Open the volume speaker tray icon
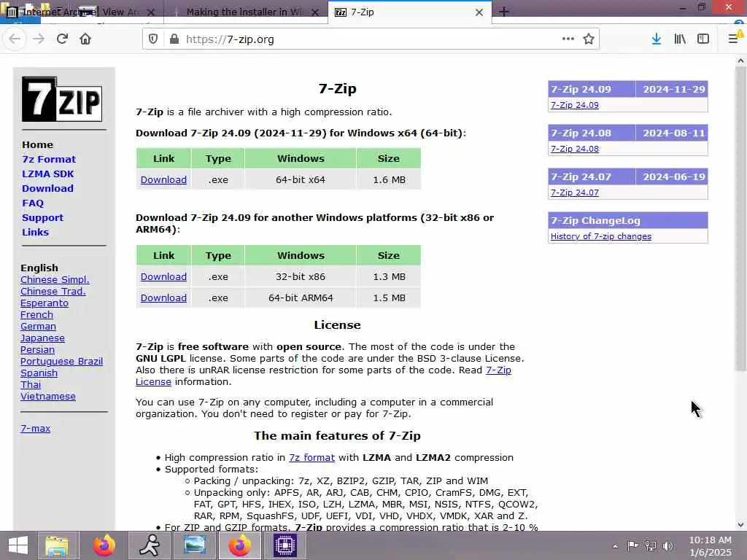The height and width of the screenshot is (560, 747). click(668, 545)
